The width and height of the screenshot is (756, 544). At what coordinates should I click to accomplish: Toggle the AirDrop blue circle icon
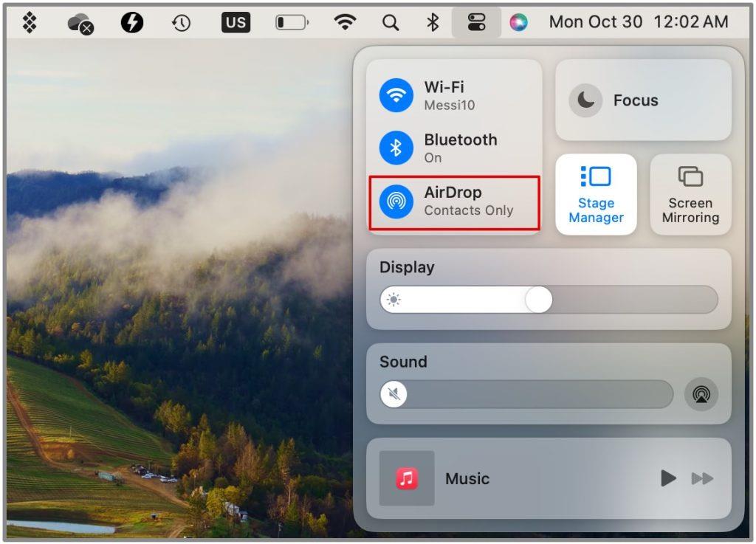pos(396,201)
